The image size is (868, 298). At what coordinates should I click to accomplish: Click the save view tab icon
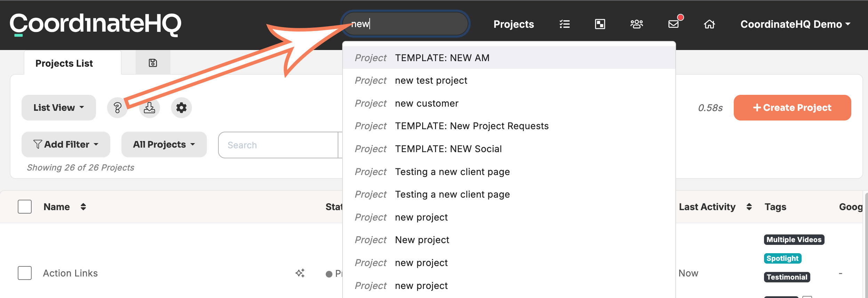click(x=153, y=63)
